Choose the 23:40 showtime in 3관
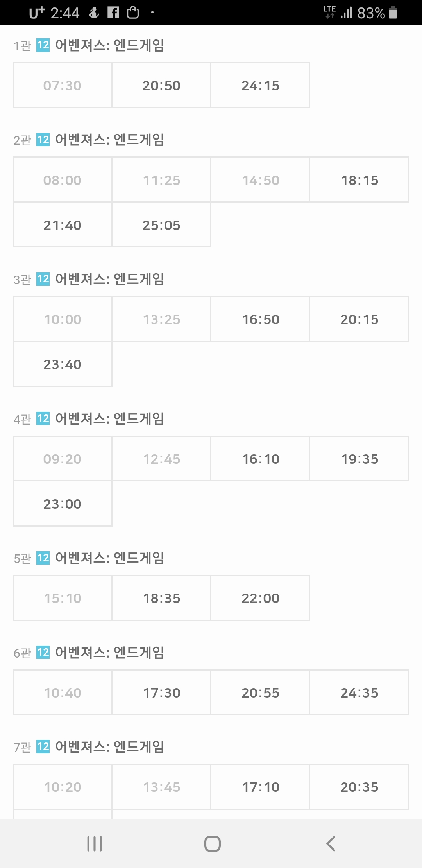Viewport: 422px width, 868px height. [x=63, y=364]
